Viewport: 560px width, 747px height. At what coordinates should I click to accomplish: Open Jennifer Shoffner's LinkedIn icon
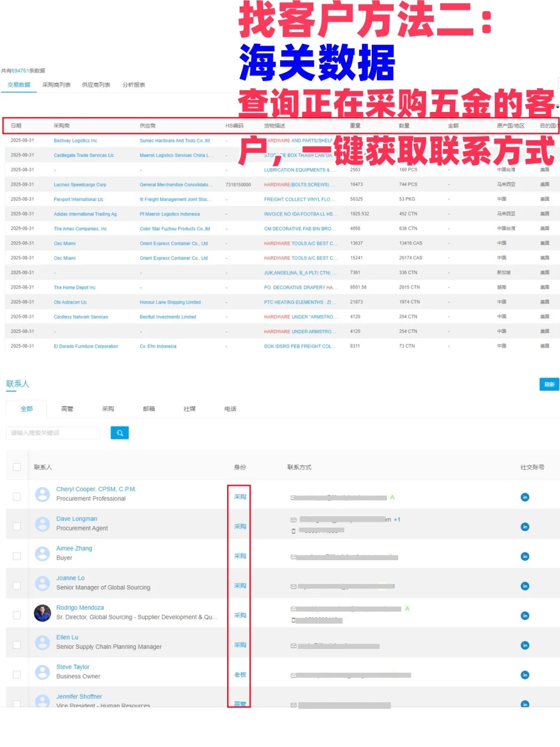[x=525, y=704]
